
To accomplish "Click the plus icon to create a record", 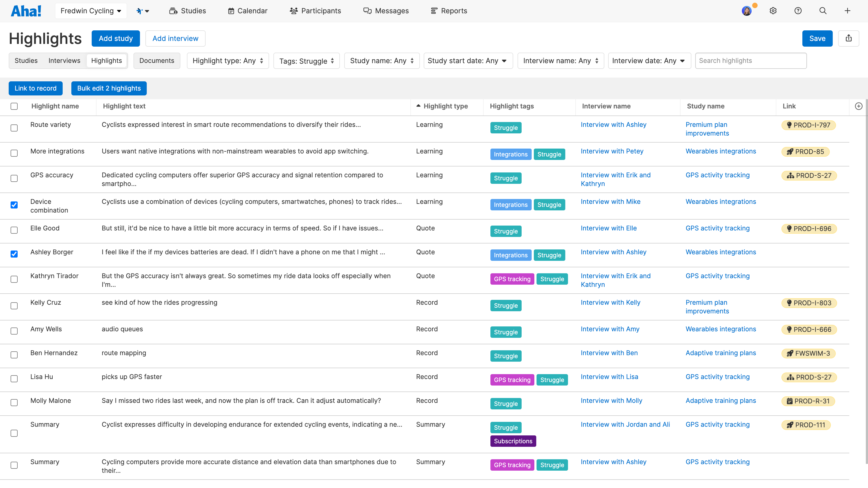I will click(x=847, y=11).
